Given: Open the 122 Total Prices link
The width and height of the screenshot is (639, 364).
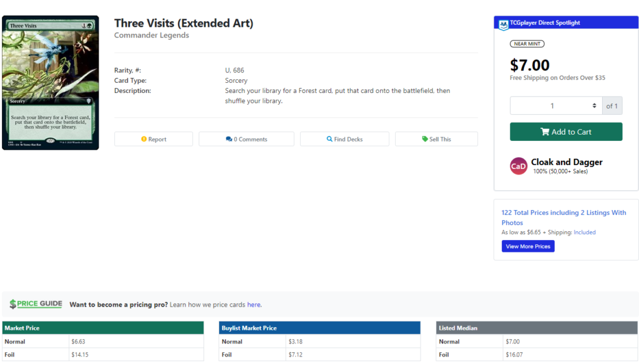Looking at the screenshot, I should [x=563, y=218].
